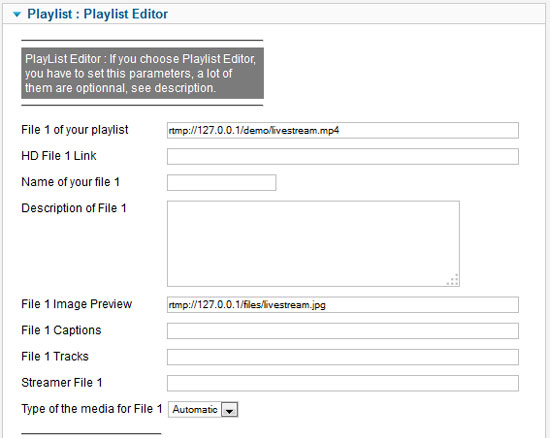
Task: Click the 'HD File 1 Link' label
Action: click(x=59, y=156)
